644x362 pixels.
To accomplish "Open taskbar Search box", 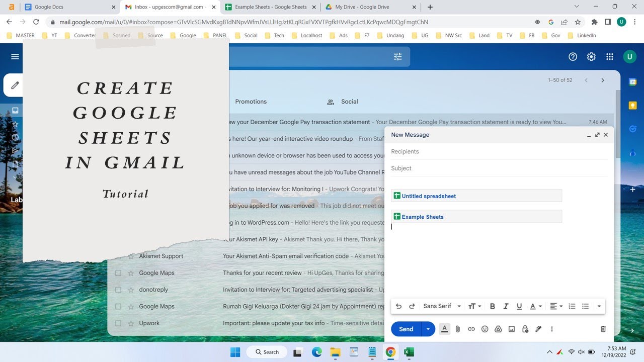I will tap(267, 352).
